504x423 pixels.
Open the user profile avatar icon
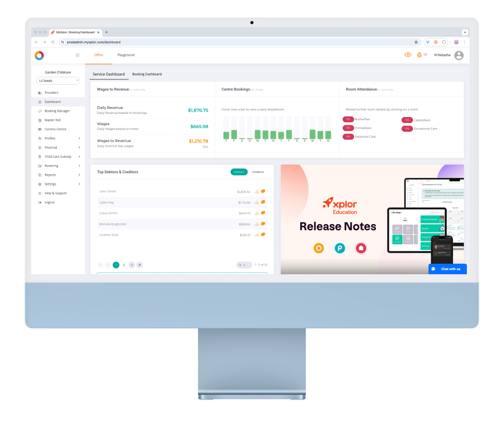(459, 55)
